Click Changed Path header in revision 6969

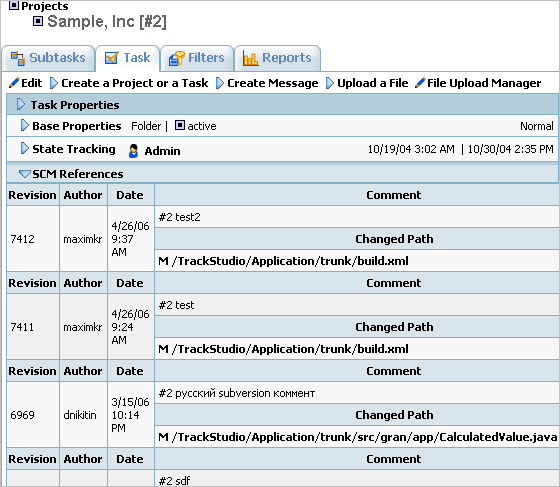394,415
